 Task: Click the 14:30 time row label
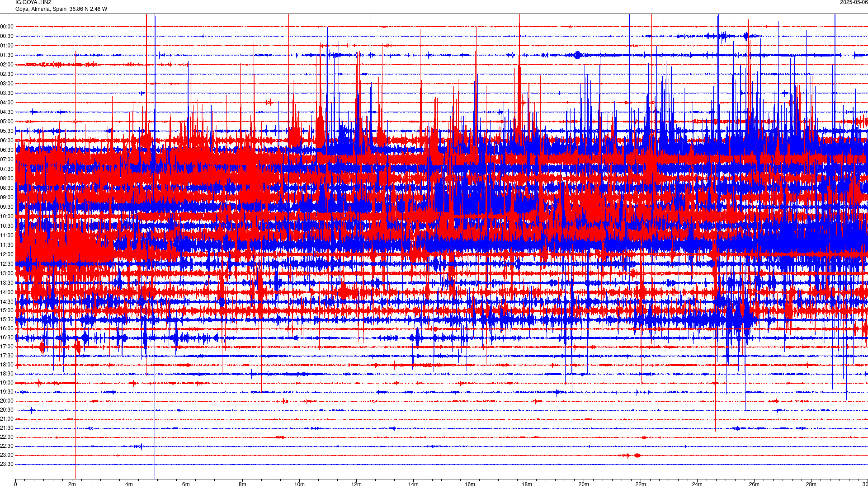pos(7,302)
